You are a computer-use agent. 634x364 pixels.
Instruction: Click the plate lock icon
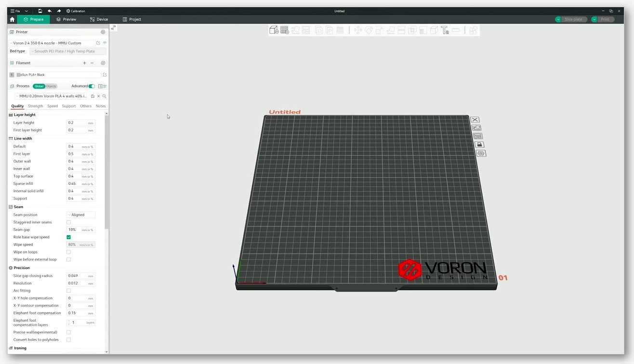click(479, 144)
